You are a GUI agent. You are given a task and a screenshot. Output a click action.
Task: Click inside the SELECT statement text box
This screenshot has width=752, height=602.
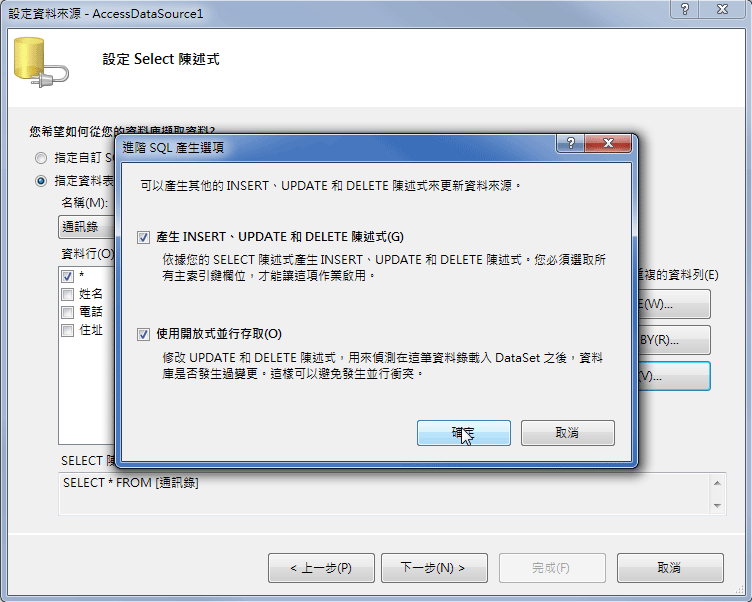point(384,494)
